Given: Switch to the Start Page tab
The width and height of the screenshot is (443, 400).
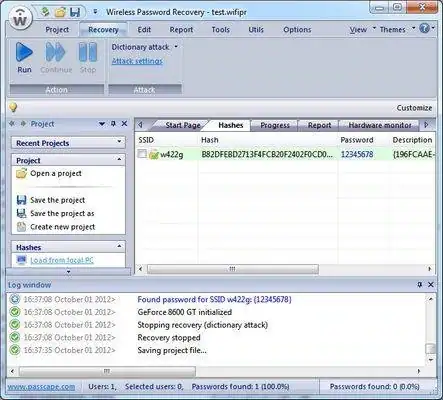Looking at the screenshot, I should tap(183, 125).
